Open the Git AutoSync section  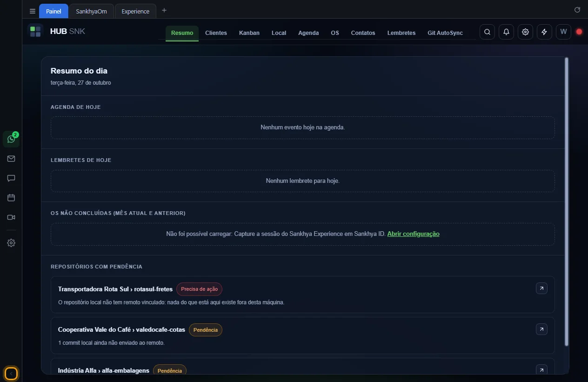click(x=445, y=33)
